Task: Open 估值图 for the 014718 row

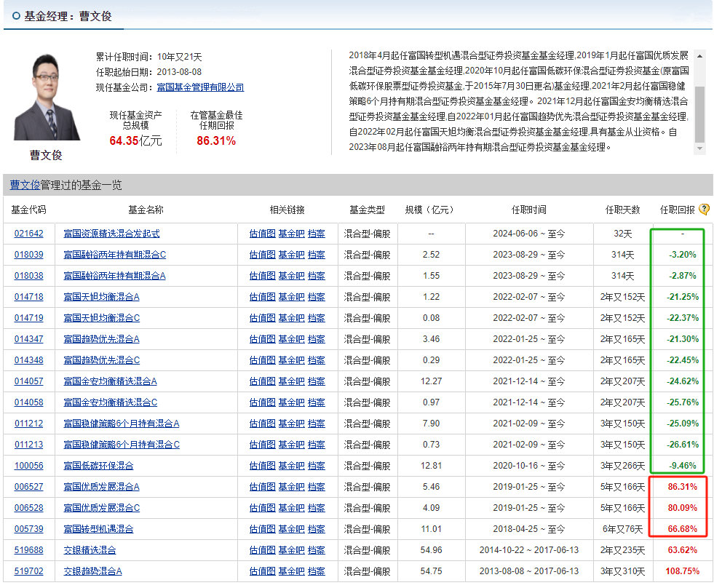Action: pyautogui.click(x=262, y=297)
